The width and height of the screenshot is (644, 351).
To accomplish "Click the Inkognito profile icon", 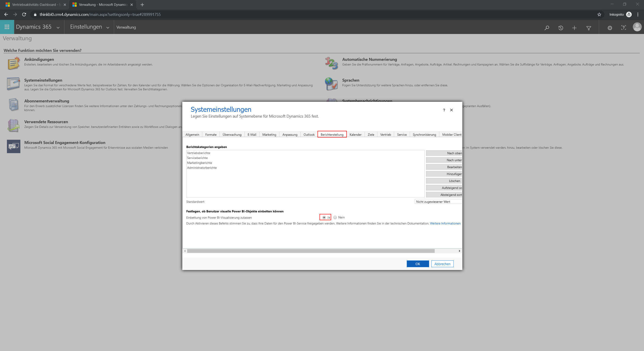I will coord(629,15).
